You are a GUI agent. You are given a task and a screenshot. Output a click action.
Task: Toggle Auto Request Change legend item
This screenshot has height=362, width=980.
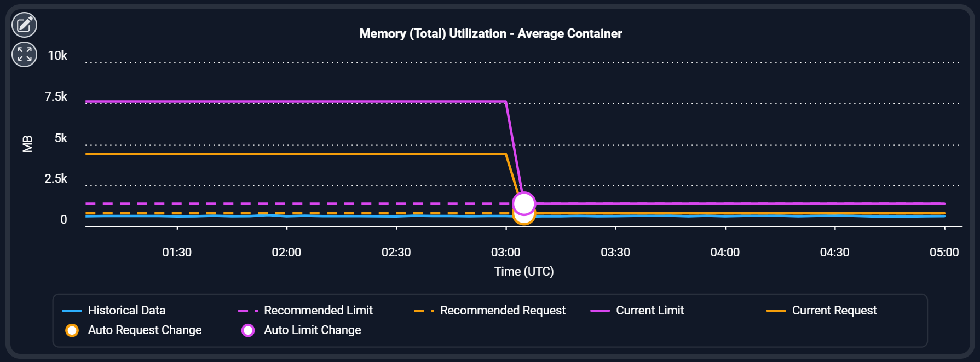coord(145,330)
